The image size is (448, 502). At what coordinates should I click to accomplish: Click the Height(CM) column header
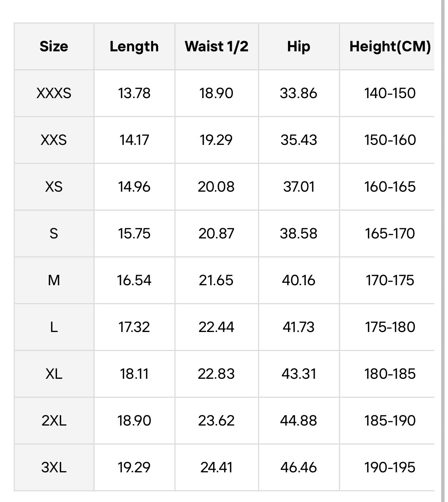pyautogui.click(x=390, y=46)
